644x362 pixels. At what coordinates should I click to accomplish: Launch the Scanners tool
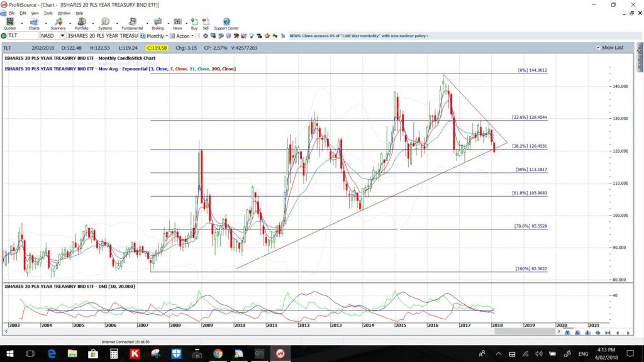(x=58, y=24)
